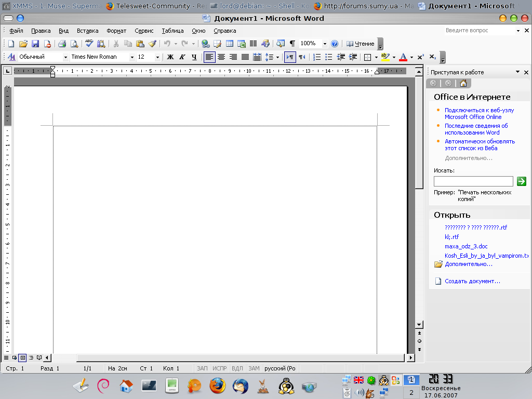Expand the 100% zoom dropdown
The width and height of the screenshot is (532, 399).
click(x=325, y=44)
